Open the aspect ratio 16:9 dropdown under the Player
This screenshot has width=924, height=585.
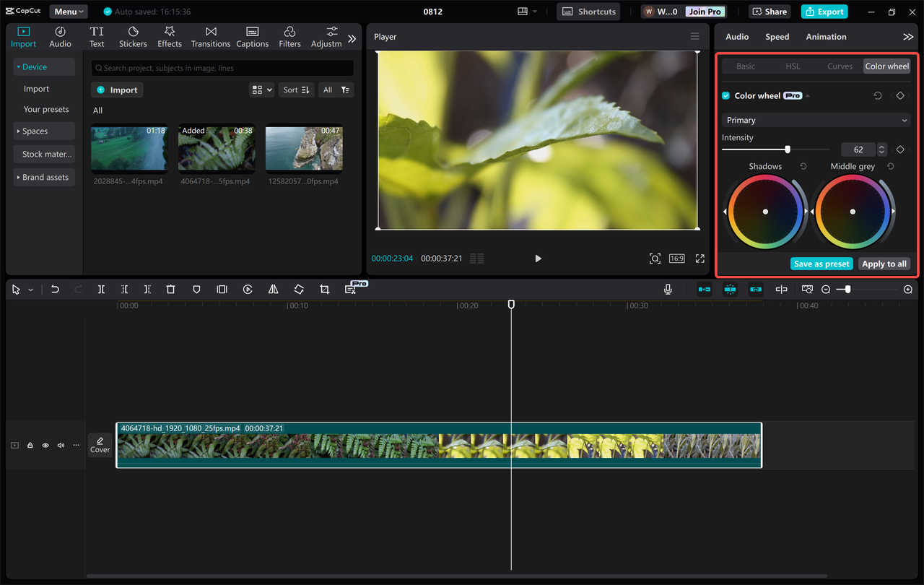pos(676,258)
